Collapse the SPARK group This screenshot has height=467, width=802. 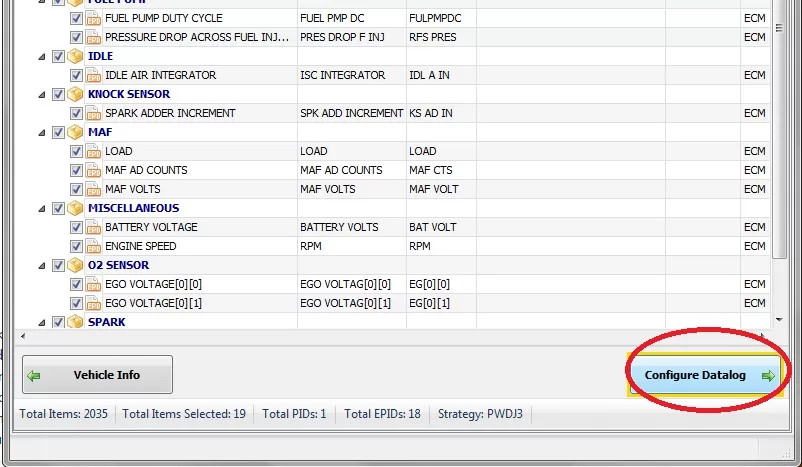pos(42,323)
